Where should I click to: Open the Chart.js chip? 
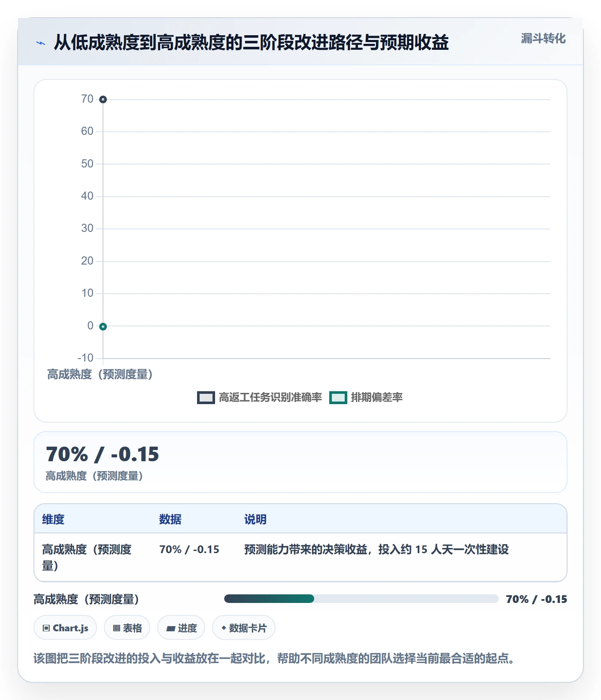click(x=65, y=628)
